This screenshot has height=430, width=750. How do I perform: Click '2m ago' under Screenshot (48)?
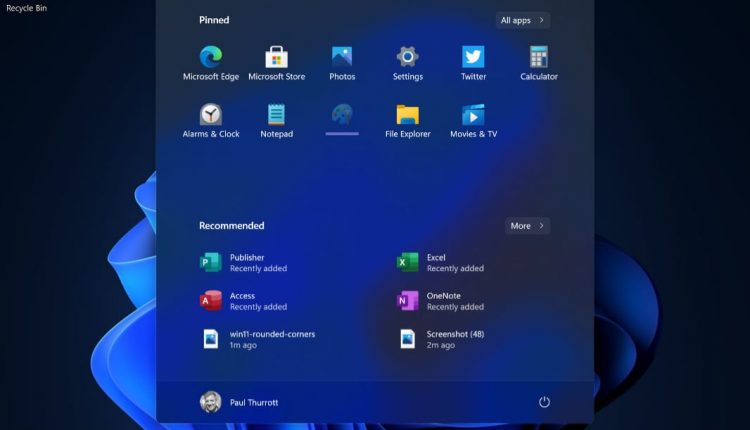tap(441, 345)
